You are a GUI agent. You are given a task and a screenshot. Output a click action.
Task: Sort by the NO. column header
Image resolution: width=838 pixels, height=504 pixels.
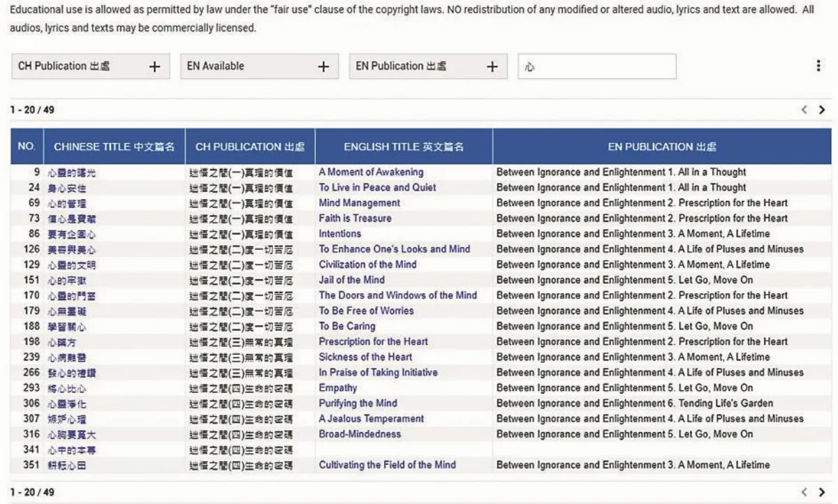click(27, 147)
